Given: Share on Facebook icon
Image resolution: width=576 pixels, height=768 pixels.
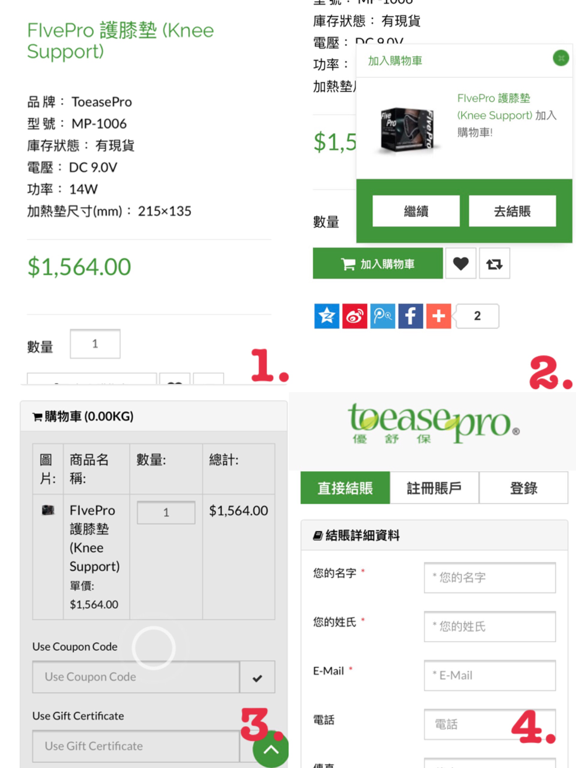Looking at the screenshot, I should pyautogui.click(x=410, y=316).
